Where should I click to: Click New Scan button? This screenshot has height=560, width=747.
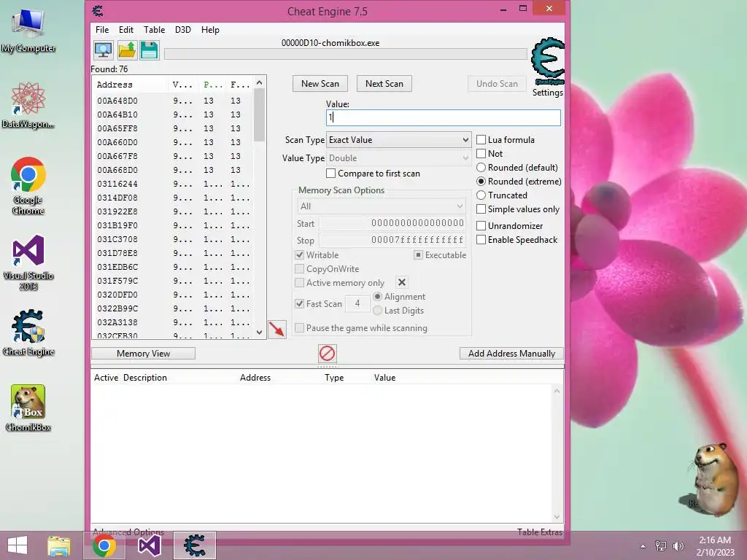click(320, 83)
